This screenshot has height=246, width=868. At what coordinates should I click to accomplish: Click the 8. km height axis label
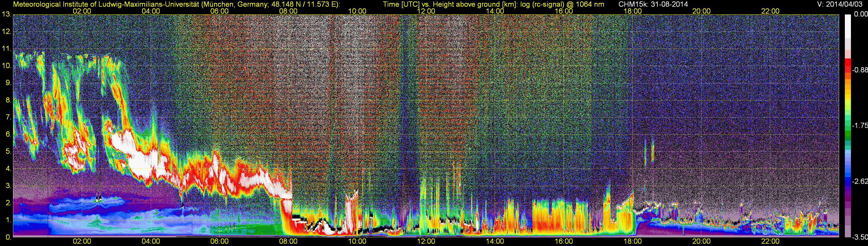tap(8, 100)
